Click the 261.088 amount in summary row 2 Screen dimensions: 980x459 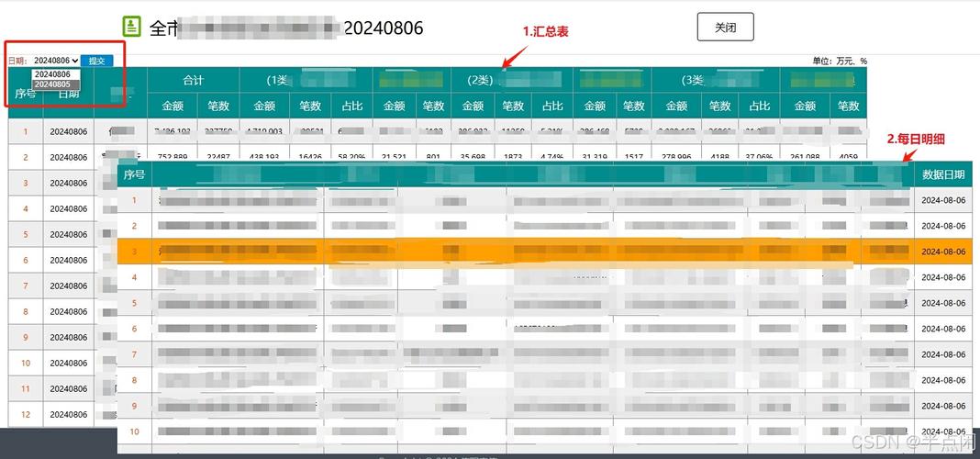pos(805,157)
